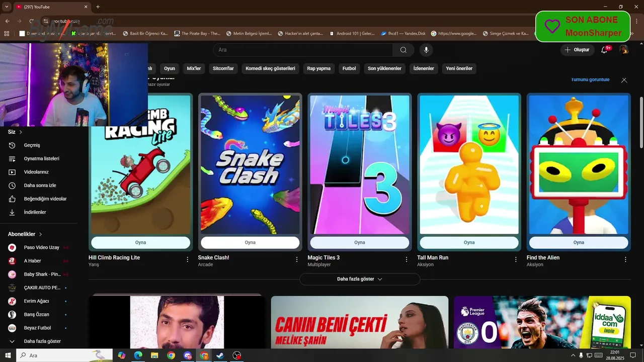Viewport: 644px width, 362px height.
Task: Open the account avatar menu
Action: [x=624, y=49]
